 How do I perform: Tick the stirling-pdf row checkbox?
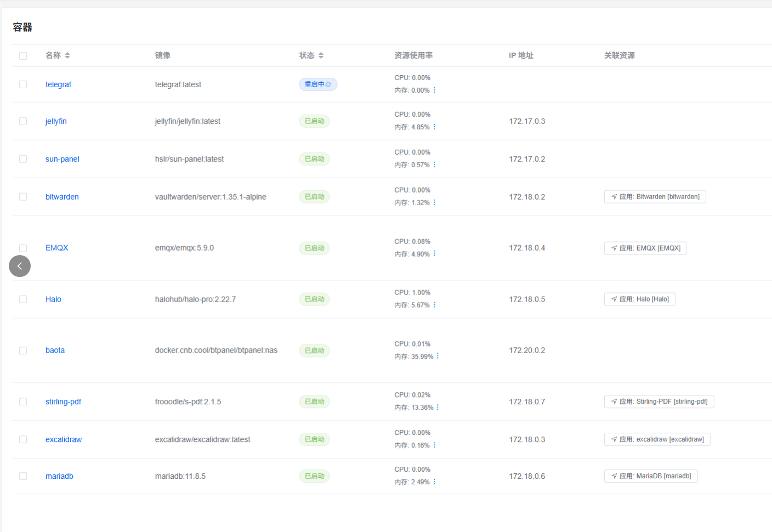click(x=23, y=401)
